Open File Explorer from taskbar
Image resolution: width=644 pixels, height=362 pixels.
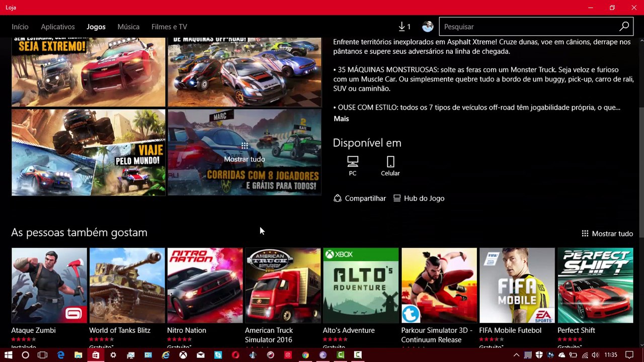(78, 355)
